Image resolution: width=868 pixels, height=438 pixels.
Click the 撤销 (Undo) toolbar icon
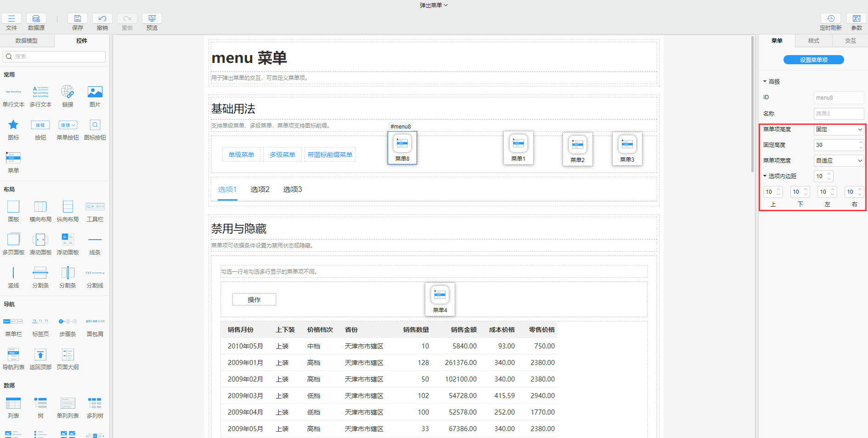click(102, 19)
